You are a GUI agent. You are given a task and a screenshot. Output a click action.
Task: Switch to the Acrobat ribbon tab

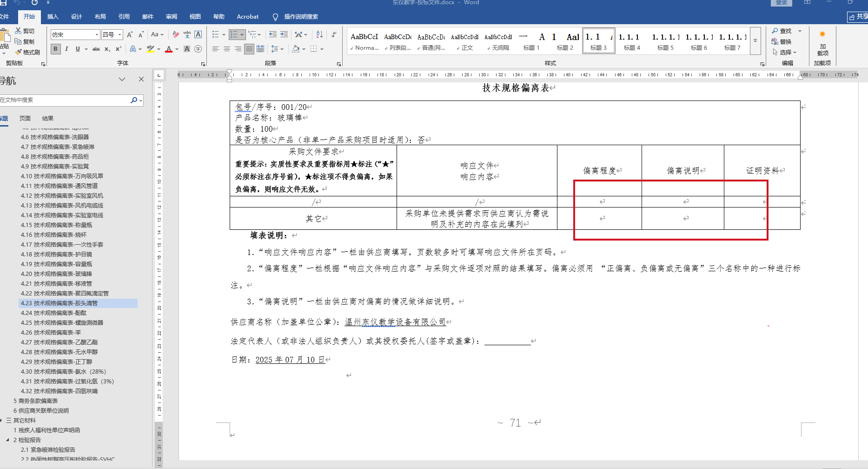pos(248,17)
